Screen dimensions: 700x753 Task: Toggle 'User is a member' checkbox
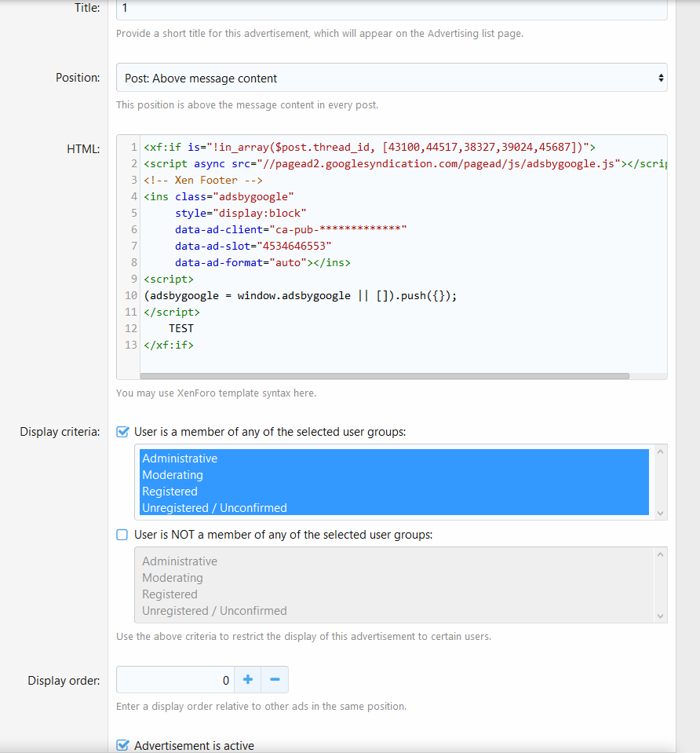pos(122,432)
